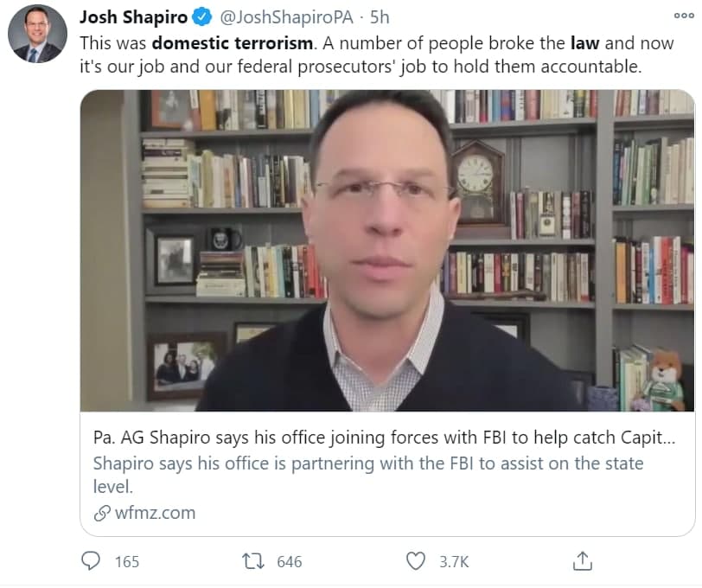The width and height of the screenshot is (702, 588).
Task: Click the article description text
Action: click(x=368, y=475)
